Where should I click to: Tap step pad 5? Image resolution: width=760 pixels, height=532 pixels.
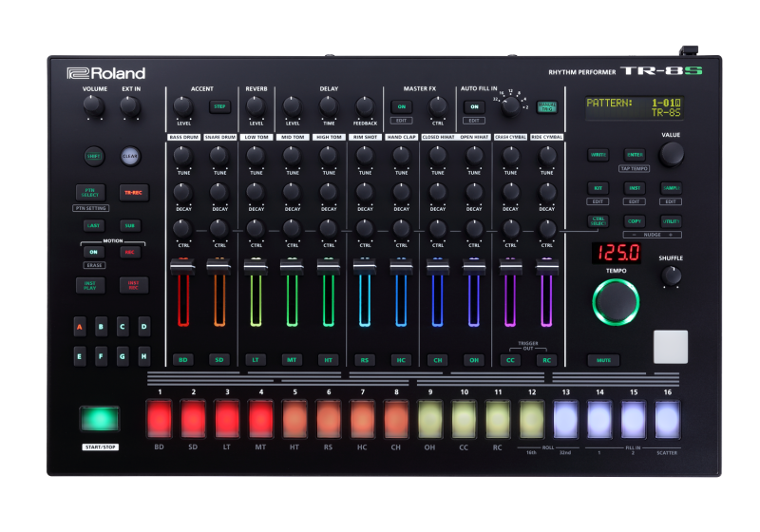[294, 419]
